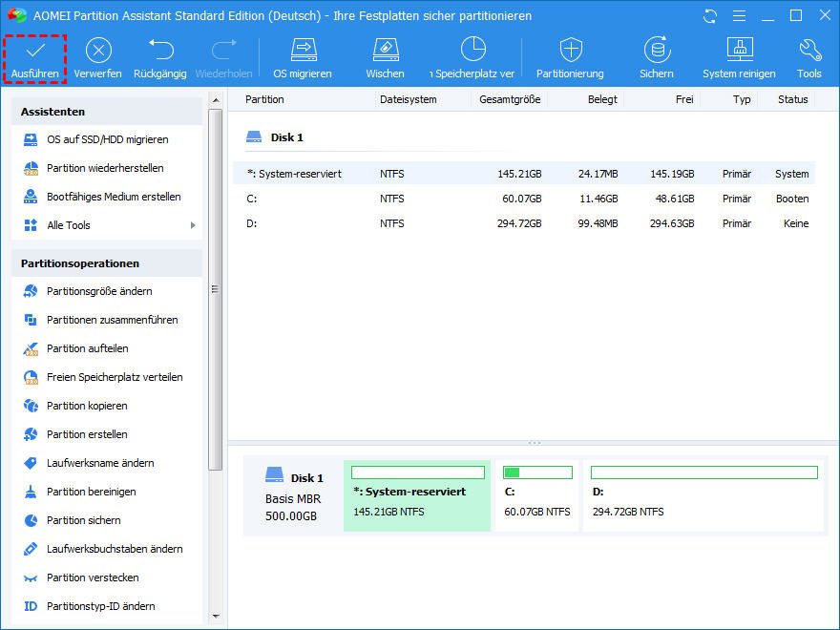This screenshot has height=630, width=840.
Task: Select the C: partition row in list
Action: [525, 199]
